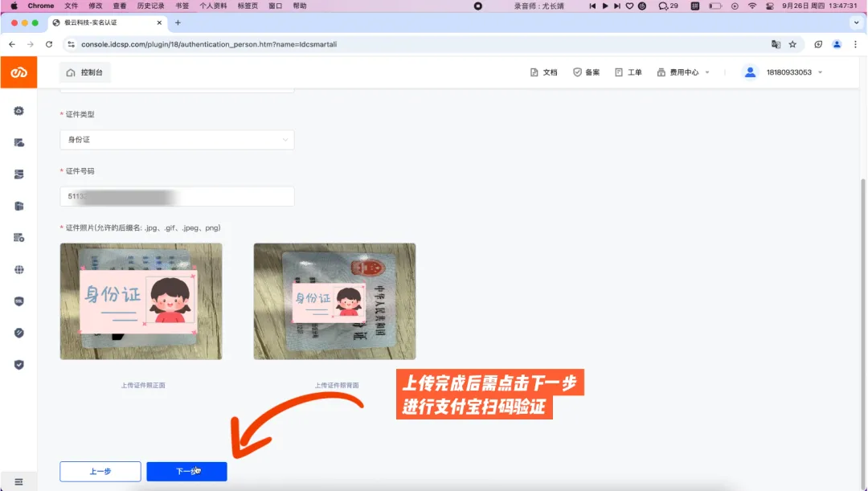The width and height of the screenshot is (868, 491).
Task: Open the 文档 link in header
Action: tap(543, 72)
